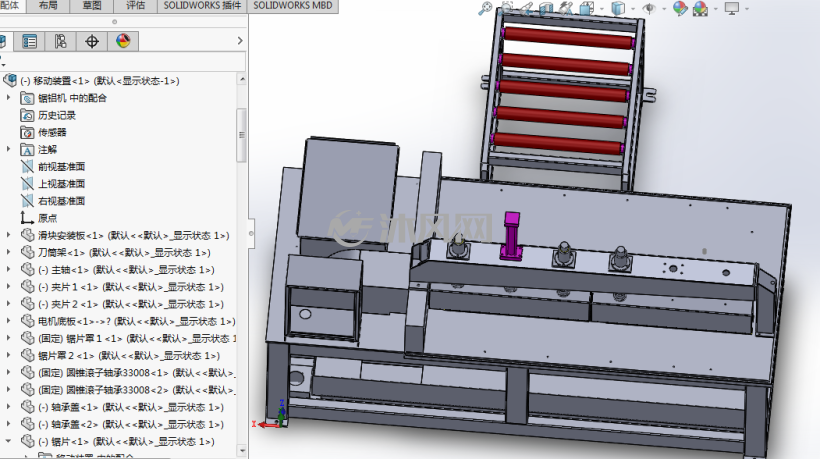The image size is (820, 459).
Task: Select the Zoom to Fit magnifier icon
Action: (486, 8)
